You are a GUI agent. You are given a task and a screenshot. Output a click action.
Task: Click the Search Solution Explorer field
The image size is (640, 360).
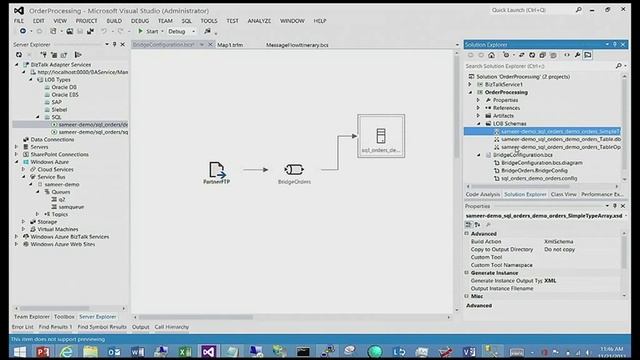pos(541,66)
